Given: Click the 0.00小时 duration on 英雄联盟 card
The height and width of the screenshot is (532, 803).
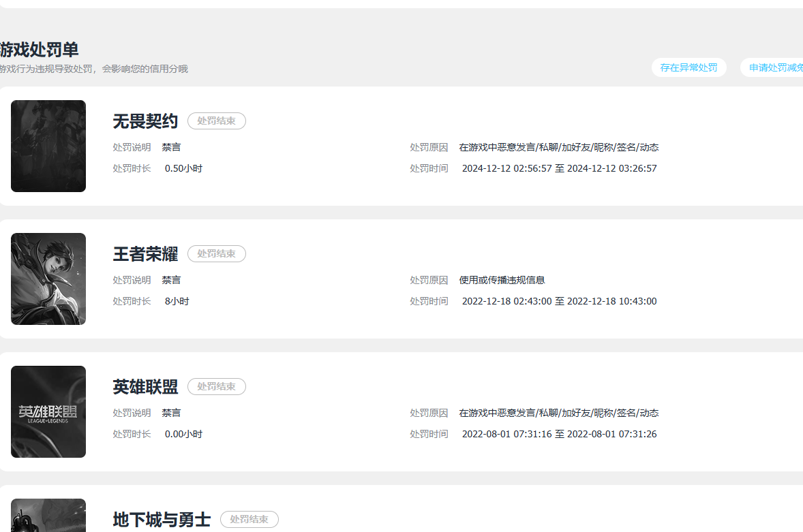Looking at the screenshot, I should (x=183, y=433).
